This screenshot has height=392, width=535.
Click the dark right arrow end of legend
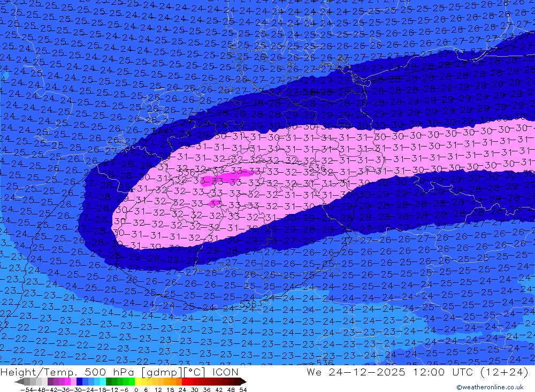243,382
